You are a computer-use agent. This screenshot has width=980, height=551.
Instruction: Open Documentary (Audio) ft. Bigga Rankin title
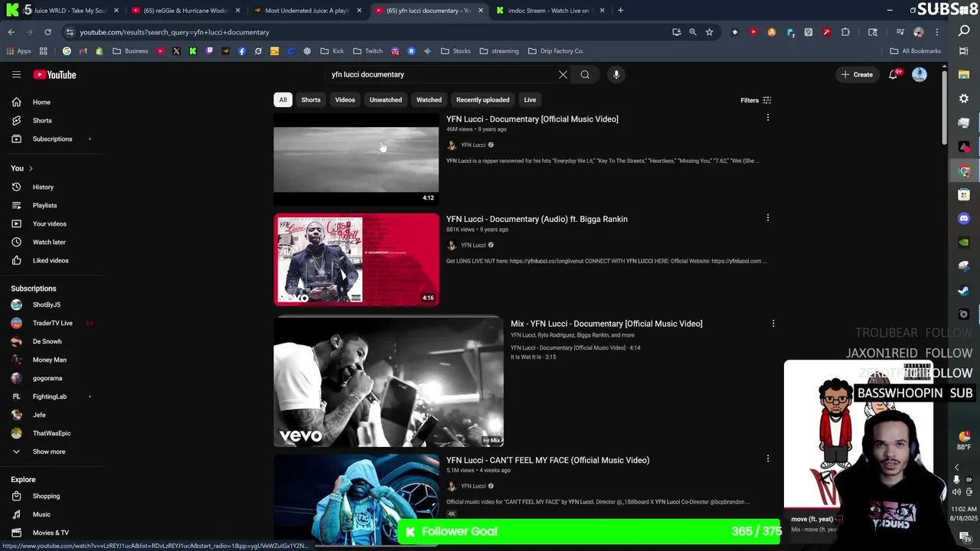pyautogui.click(x=537, y=220)
